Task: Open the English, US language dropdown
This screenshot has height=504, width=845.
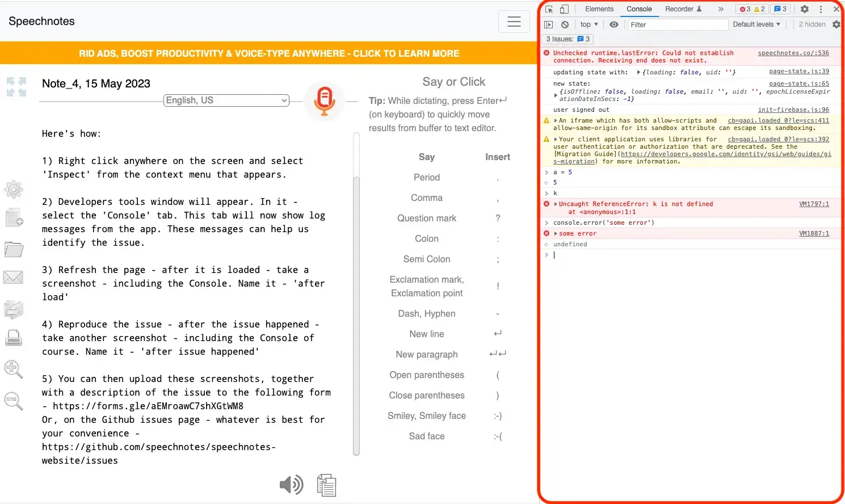Action: [x=226, y=100]
